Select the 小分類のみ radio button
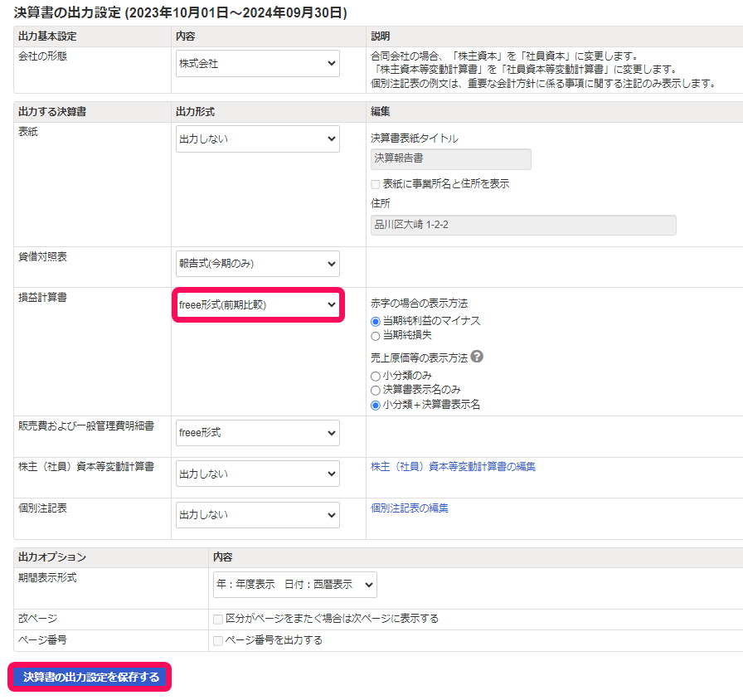 [x=376, y=376]
